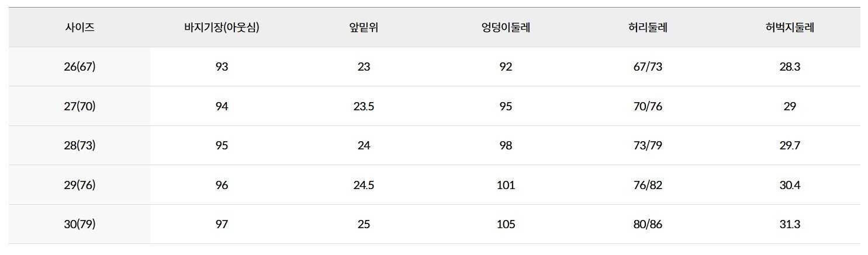Click the 30(79) size row label
Image resolution: width=868 pixels, height=255 pixels.
[x=79, y=224]
